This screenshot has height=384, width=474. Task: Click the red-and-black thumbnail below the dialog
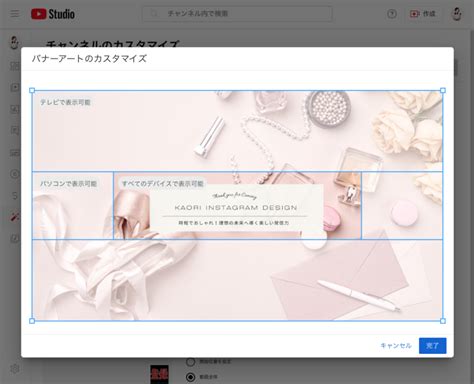click(159, 374)
